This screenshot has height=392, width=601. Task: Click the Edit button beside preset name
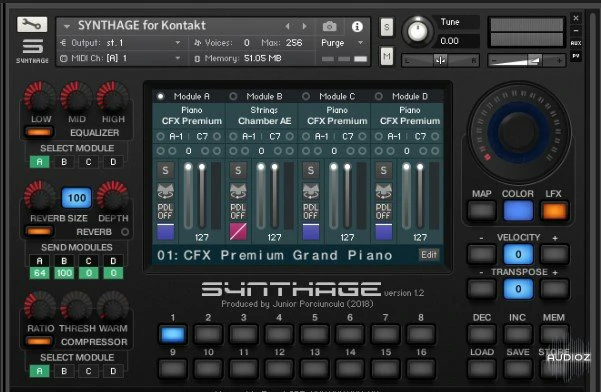coord(429,255)
